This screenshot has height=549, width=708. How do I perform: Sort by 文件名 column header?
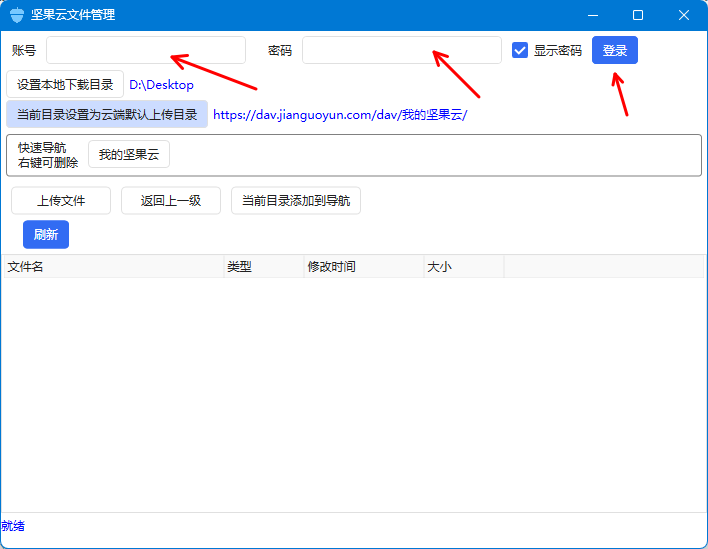point(112,267)
